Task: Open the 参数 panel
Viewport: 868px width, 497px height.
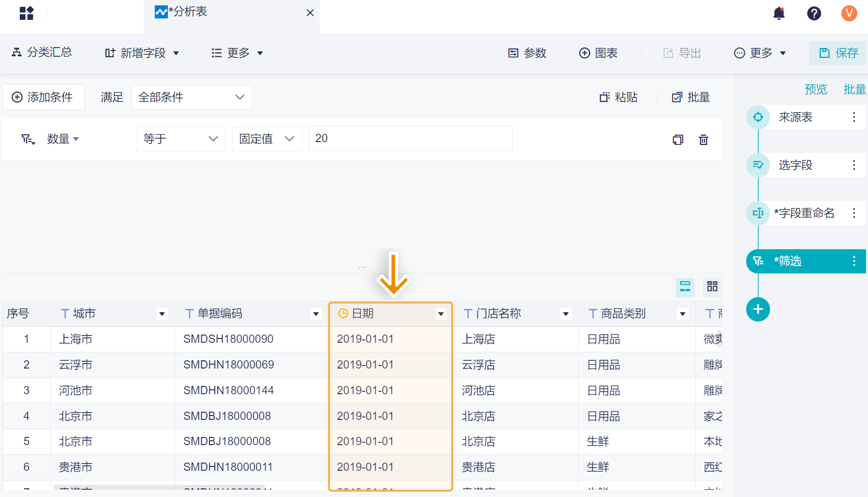Action: click(527, 53)
